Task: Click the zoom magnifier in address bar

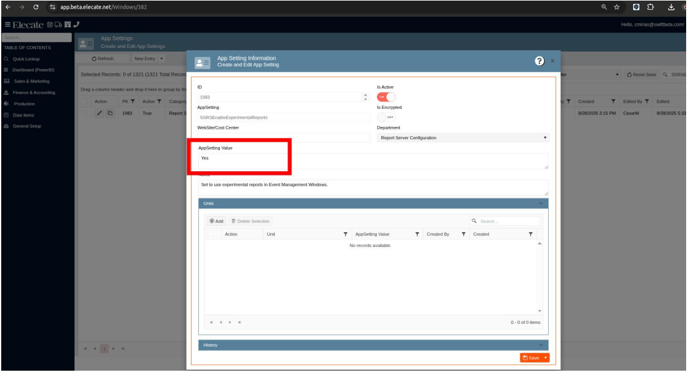Action: click(x=604, y=7)
